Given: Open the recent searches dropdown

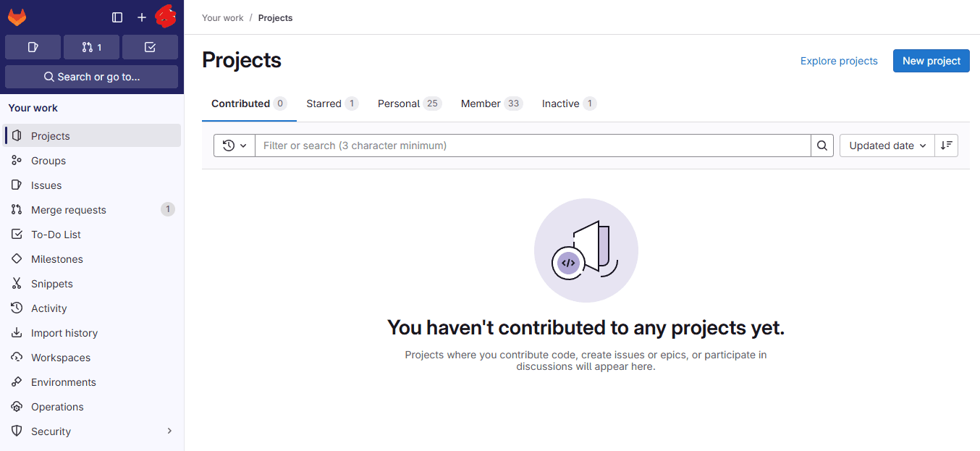Looking at the screenshot, I should coord(234,145).
